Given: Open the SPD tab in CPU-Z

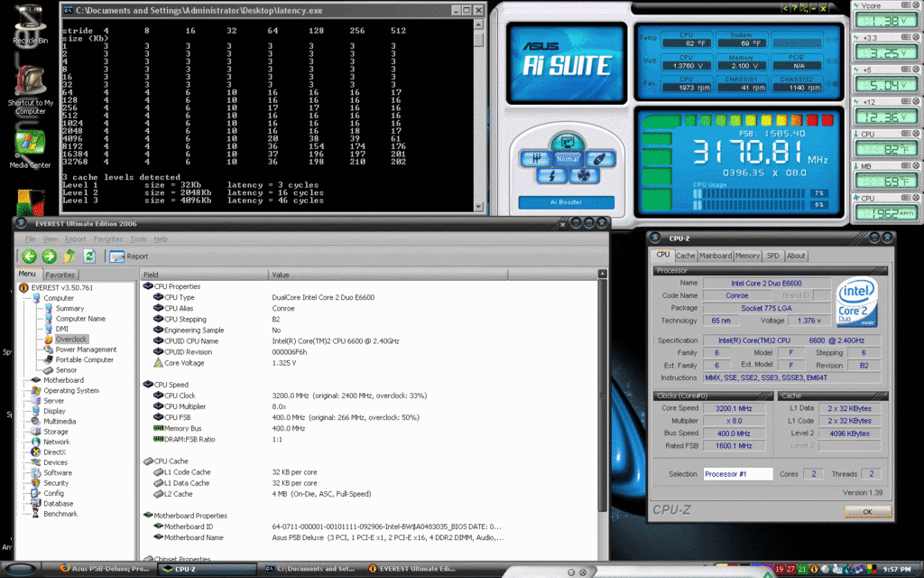Looking at the screenshot, I should [772, 256].
